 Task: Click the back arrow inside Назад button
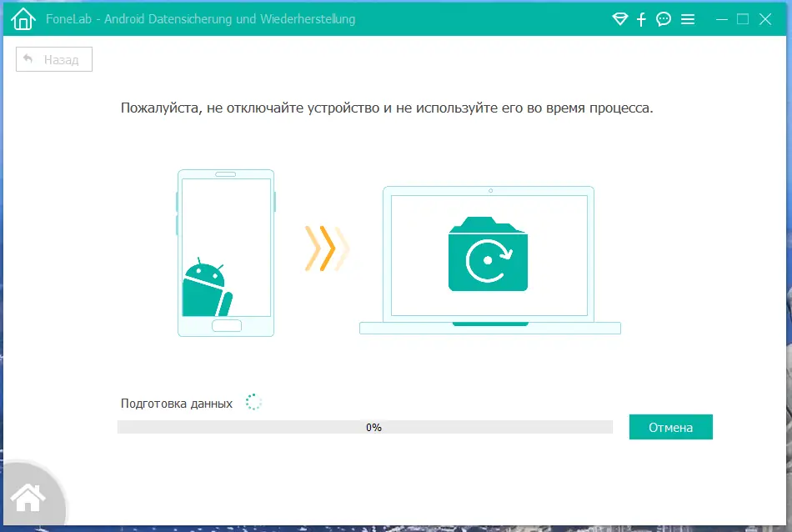[x=30, y=58]
